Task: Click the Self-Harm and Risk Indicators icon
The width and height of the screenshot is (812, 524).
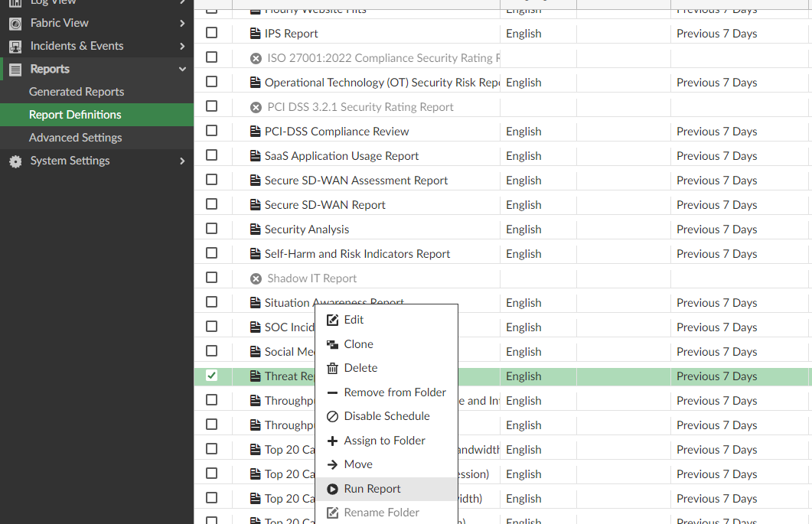Action: (256, 254)
